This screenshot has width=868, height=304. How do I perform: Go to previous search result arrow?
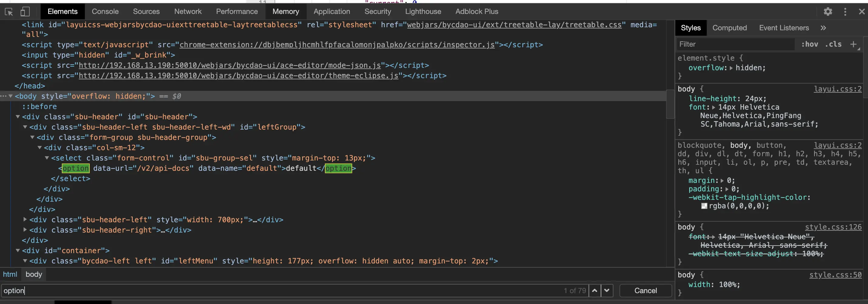(595, 291)
